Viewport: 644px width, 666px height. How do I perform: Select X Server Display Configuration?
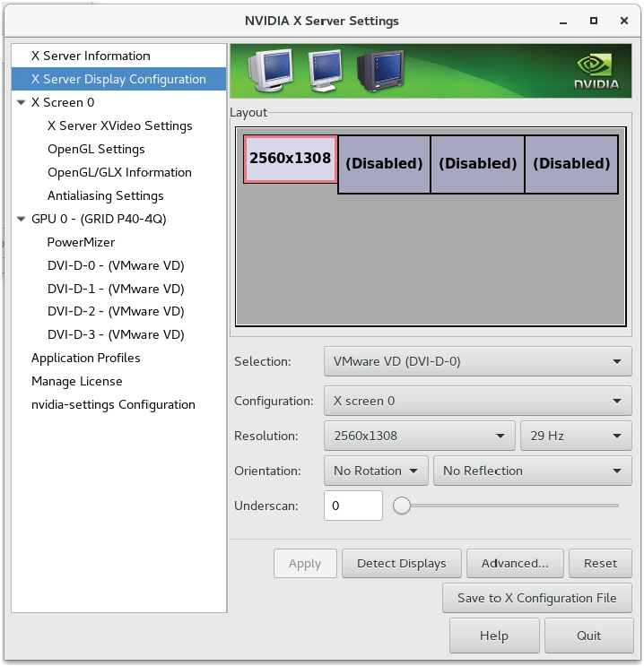coord(118,79)
